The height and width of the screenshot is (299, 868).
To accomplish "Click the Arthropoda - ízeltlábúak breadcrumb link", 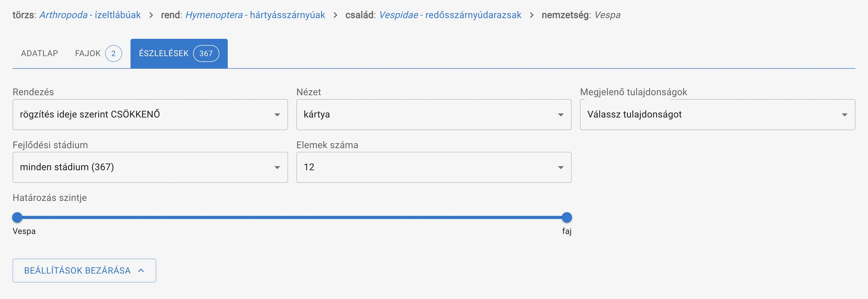I will 90,15.
